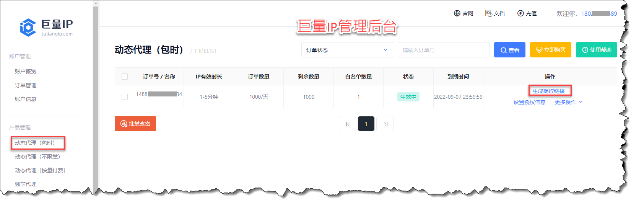Screen dimensions: 644x204
Task: Click the lock icon in 批量改密 button
Action: point(124,124)
